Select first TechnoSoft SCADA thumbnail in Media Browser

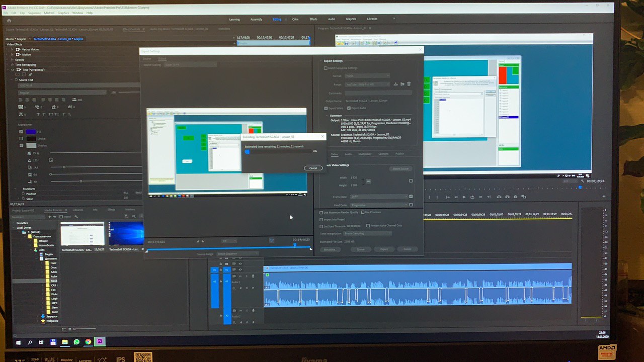(82, 234)
